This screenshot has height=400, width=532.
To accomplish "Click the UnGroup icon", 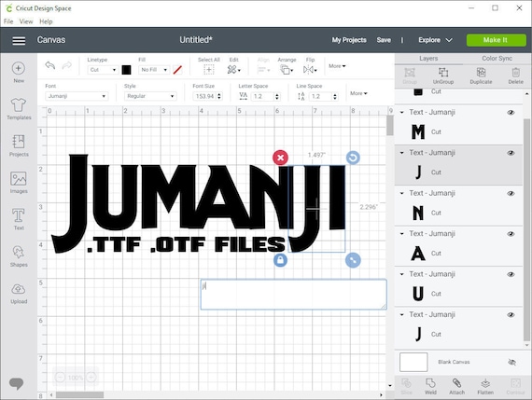I will (443, 76).
